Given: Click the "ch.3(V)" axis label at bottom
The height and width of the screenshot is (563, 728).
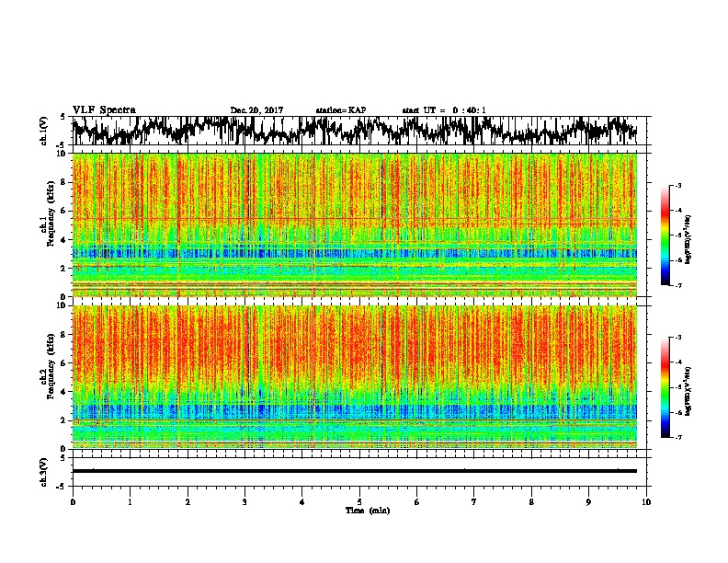Looking at the screenshot, I should click(x=44, y=473).
